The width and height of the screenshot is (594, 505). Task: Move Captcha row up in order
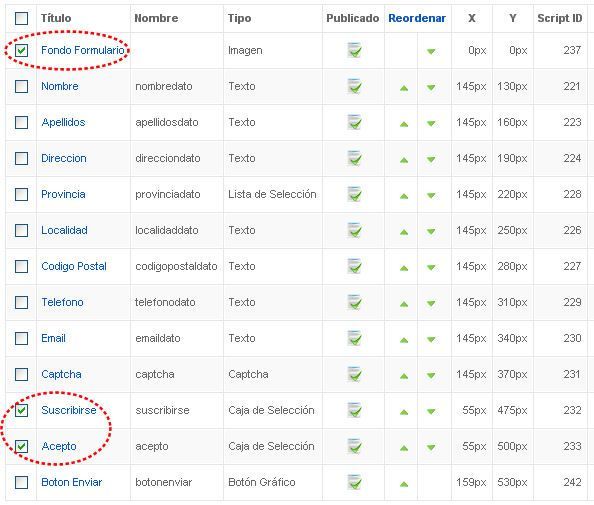404,376
